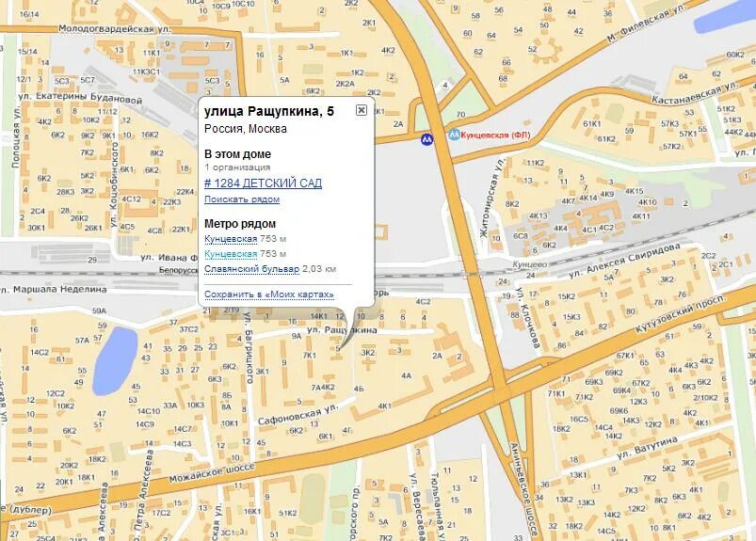Click the building numbered 33А

(x=169, y=406)
